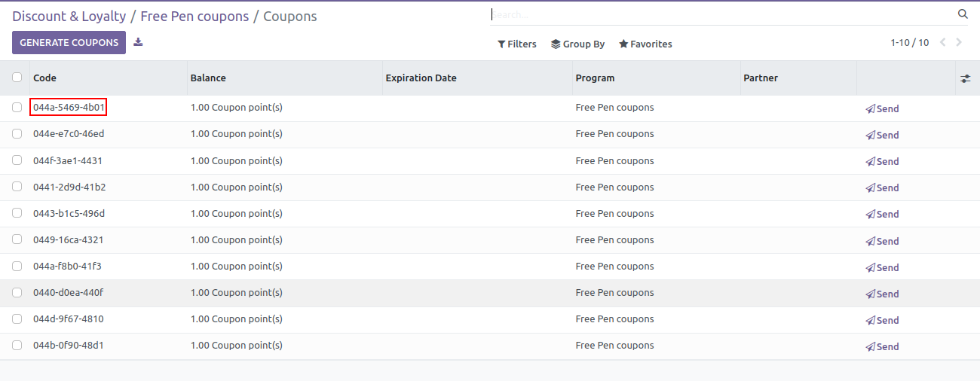Check the box for coupon 044e-e7c0-46ed

click(17, 134)
